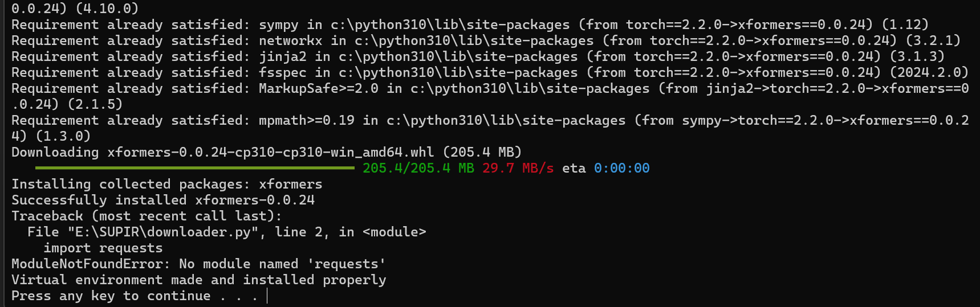Viewport: 980px width, 307px height.
Task: Click the xformers-0.0.24 wheel filename
Action: [270, 152]
